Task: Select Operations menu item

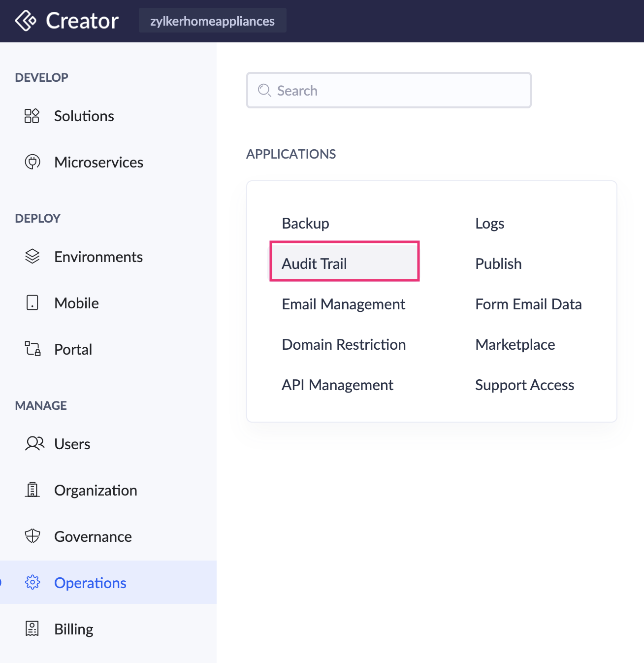Action: tap(108, 582)
